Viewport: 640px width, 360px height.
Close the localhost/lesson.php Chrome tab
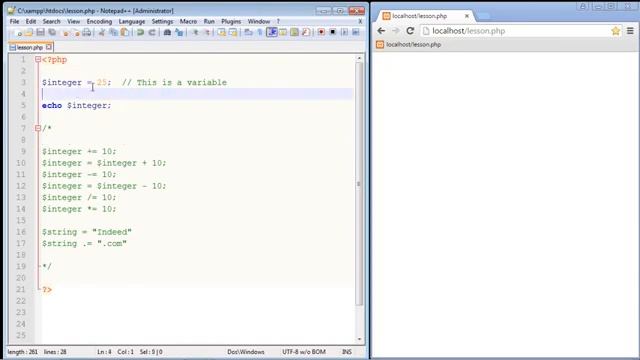pos(467,16)
